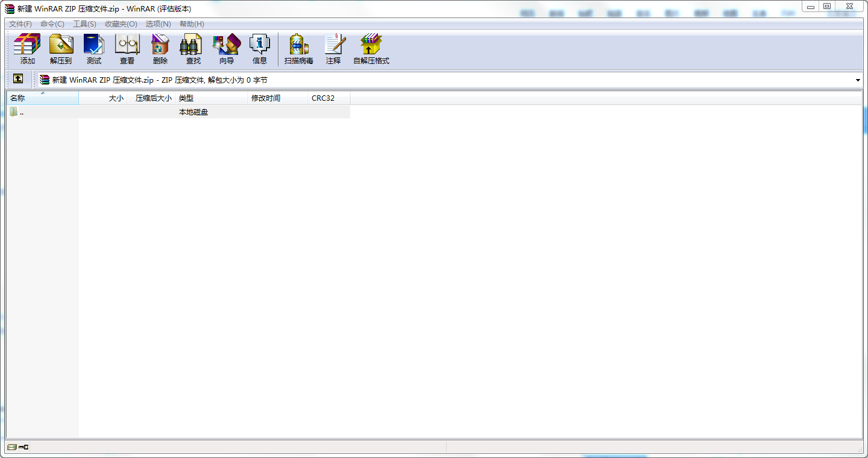Click the 添加 (Add) toolbar icon
Screen dimensions: 868x458
[x=27, y=49]
